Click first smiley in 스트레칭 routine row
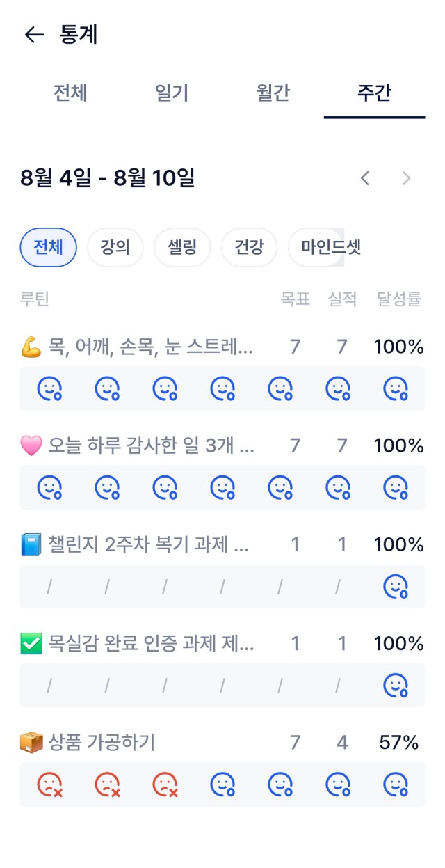The image size is (445, 868). (x=49, y=388)
